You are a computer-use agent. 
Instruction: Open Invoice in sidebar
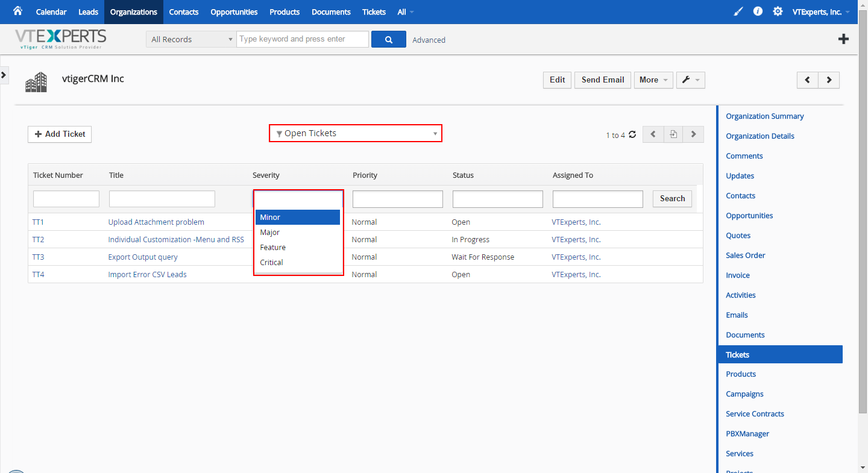pos(738,275)
